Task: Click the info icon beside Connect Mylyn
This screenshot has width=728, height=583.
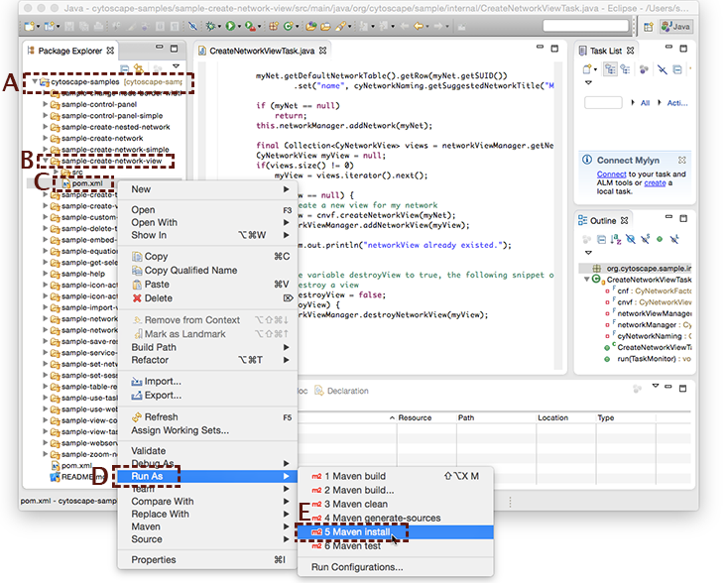Action: click(x=587, y=161)
